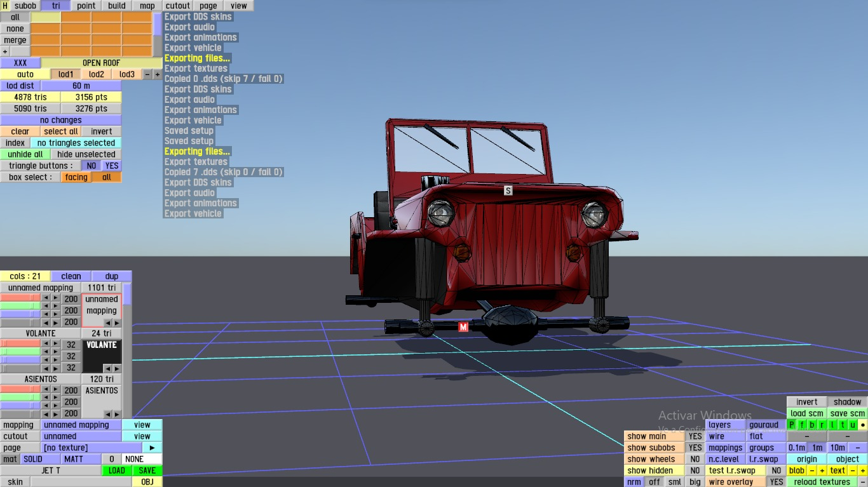Switch to the cutout tab
Viewport: 868px width, 487px height.
click(178, 6)
